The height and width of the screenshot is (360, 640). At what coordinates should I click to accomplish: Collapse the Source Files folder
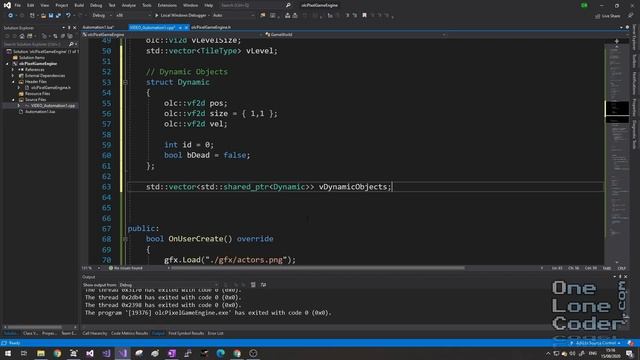[x=13, y=100]
